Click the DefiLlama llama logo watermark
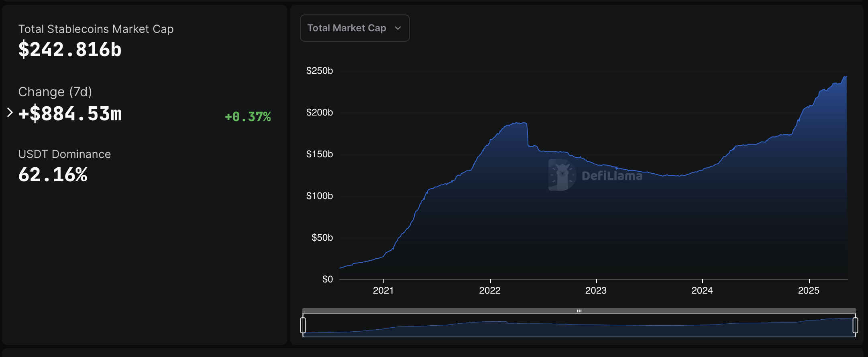Screen dimensions: 868x357 click(x=562, y=175)
